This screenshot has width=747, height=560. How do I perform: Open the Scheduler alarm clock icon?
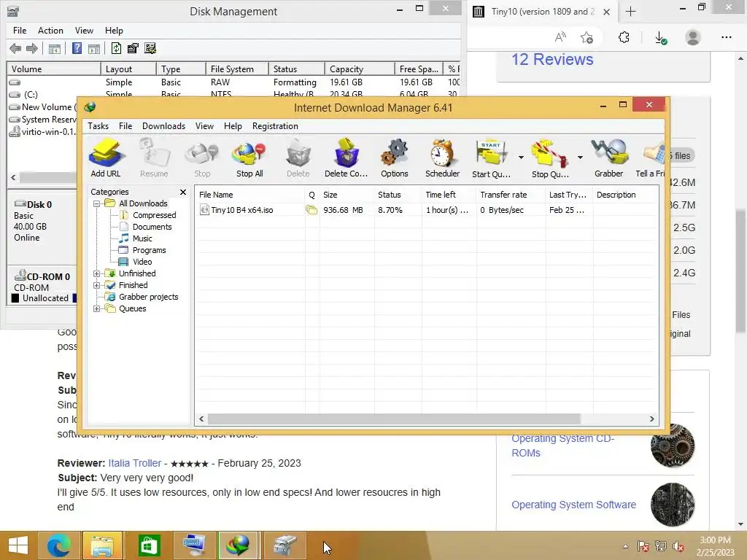[443, 158]
